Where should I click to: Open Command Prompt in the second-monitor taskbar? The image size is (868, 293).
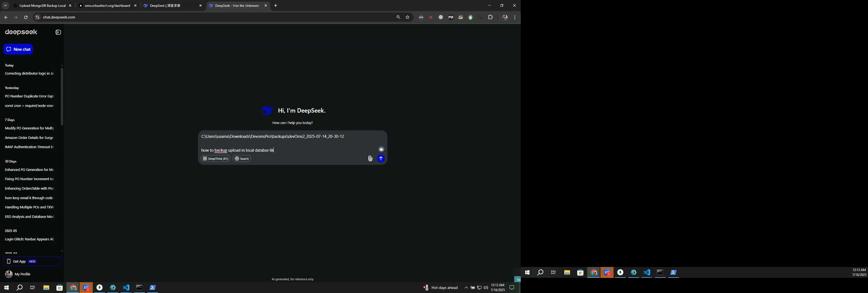point(660,272)
